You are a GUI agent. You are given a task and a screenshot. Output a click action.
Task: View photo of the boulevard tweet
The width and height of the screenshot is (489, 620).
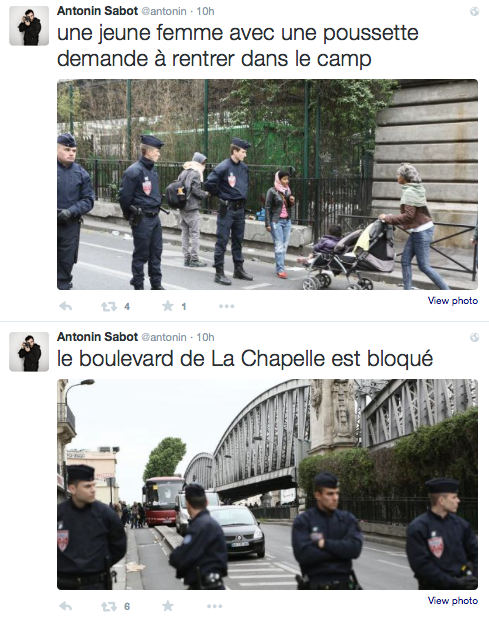tap(453, 600)
